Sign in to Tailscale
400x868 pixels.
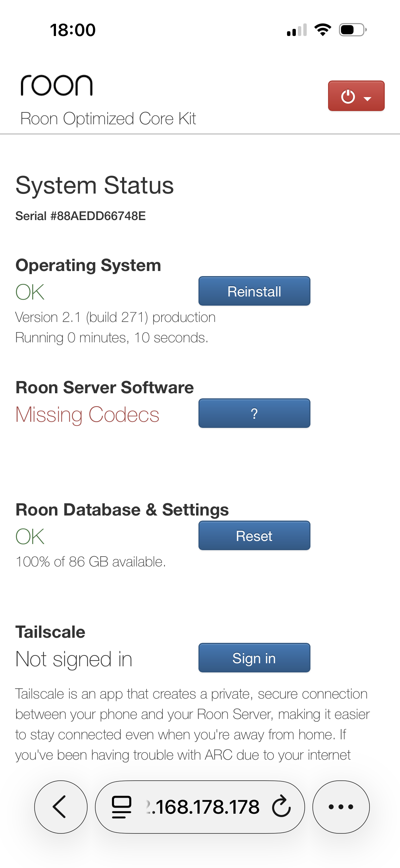coord(254,658)
